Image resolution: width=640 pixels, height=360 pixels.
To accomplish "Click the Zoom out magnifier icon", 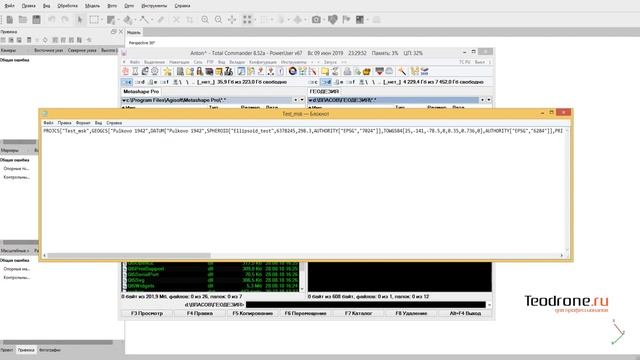I will [218, 20].
